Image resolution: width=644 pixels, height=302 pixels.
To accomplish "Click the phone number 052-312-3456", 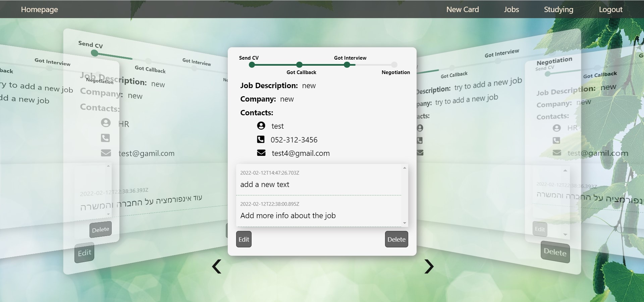I will click(294, 140).
